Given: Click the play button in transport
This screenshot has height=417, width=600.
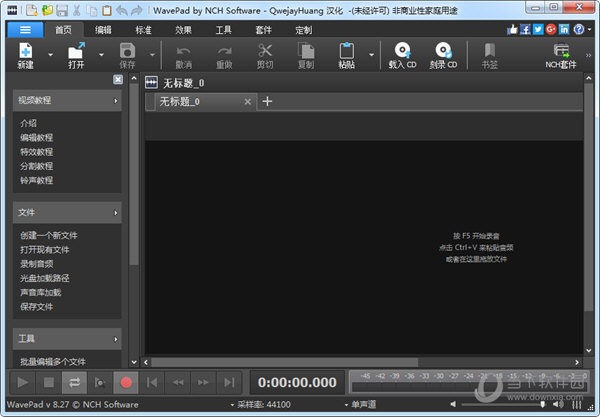Looking at the screenshot, I should coord(23,382).
